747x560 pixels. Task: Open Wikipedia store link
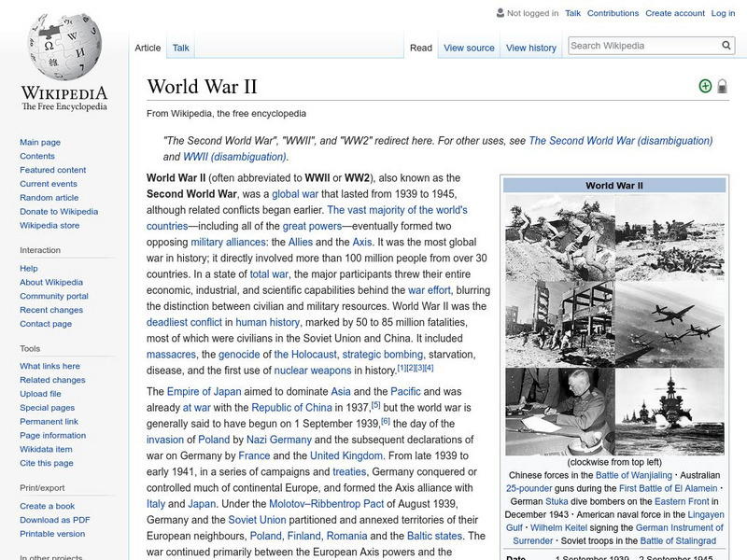pos(49,225)
